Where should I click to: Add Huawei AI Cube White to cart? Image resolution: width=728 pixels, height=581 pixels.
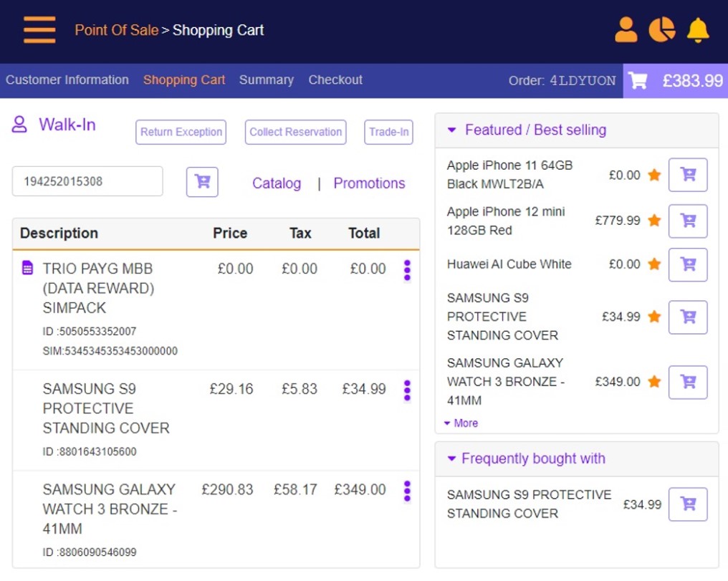pyautogui.click(x=687, y=264)
